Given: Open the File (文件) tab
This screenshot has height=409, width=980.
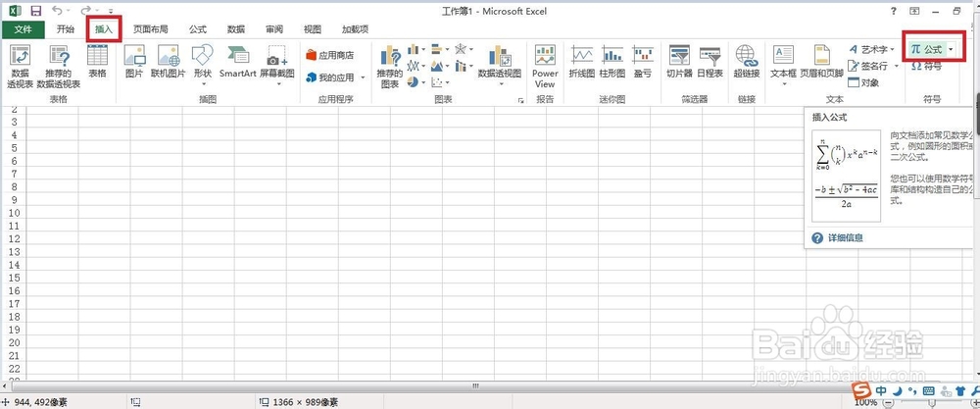Looking at the screenshot, I should click(x=23, y=28).
